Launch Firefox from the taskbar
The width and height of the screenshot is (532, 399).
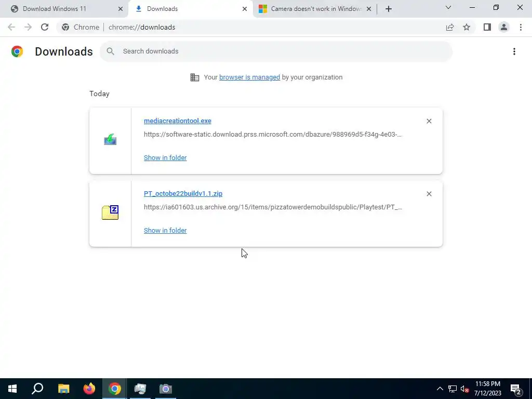89,389
